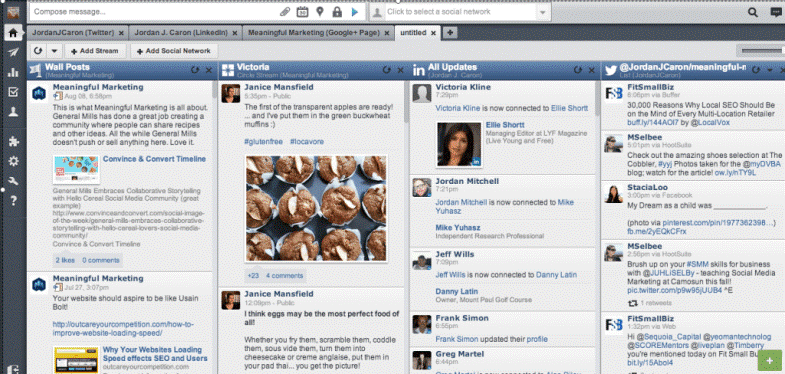Image resolution: width=785 pixels, height=374 pixels.
Task: Refresh the All Updates LinkedIn stream
Action: click(x=578, y=71)
